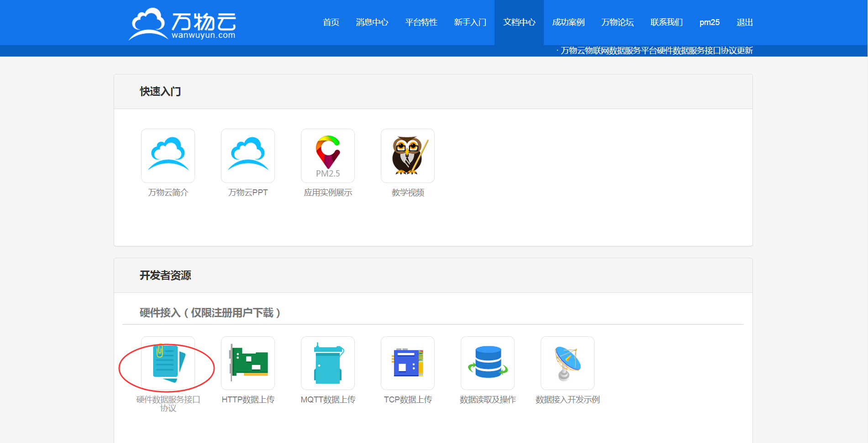The height and width of the screenshot is (443, 868).
Task: Click the 万物云 wanwuyun.com logo
Action: (183, 24)
